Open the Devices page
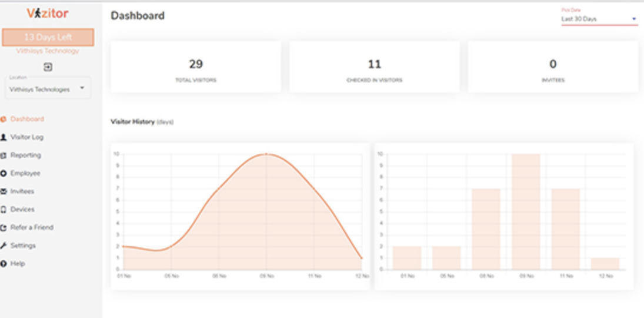This screenshot has height=318, width=644. coord(22,210)
